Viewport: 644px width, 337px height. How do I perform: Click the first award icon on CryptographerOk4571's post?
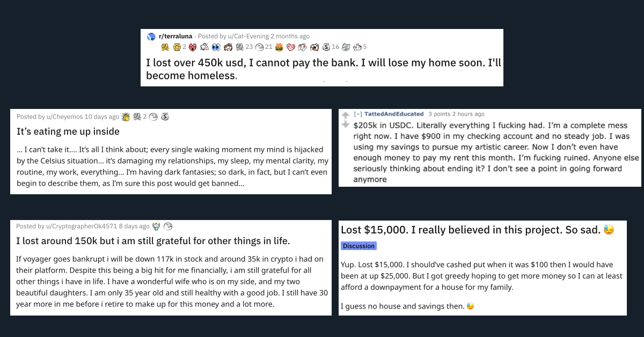tap(156, 226)
